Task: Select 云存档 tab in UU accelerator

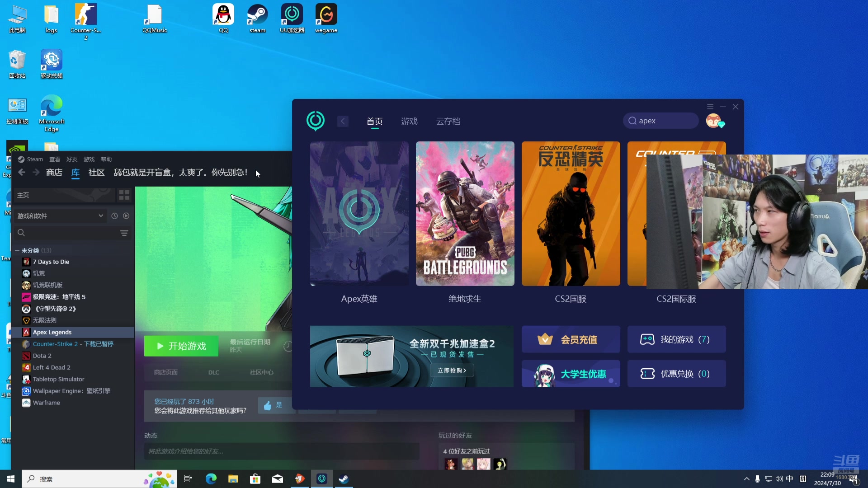Action: [x=448, y=121]
